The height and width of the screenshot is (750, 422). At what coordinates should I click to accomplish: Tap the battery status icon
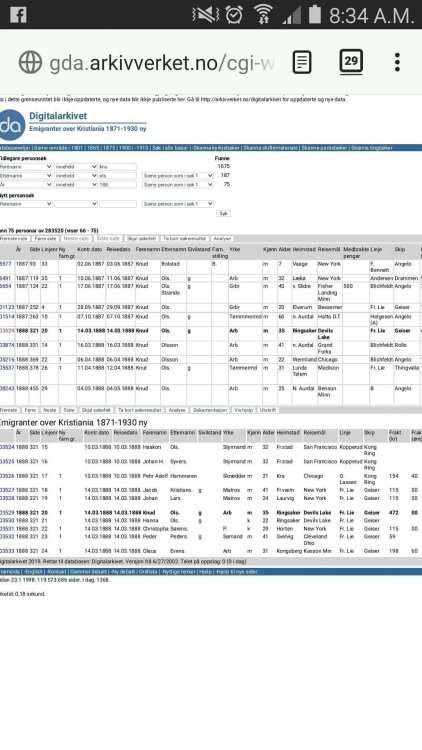click(314, 14)
